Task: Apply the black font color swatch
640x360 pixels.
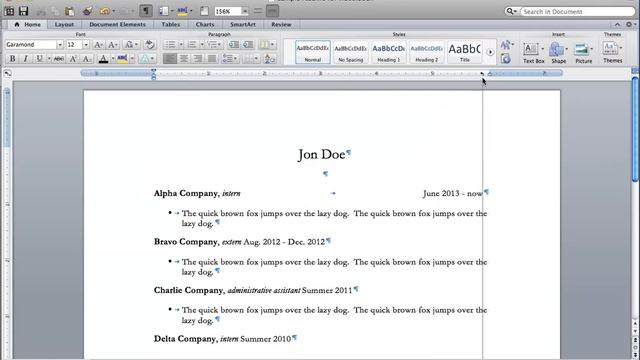Action: (x=103, y=59)
